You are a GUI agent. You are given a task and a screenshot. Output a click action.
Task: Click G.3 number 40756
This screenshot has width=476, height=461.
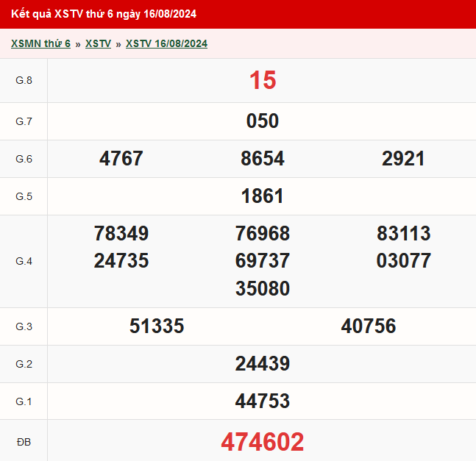click(369, 326)
